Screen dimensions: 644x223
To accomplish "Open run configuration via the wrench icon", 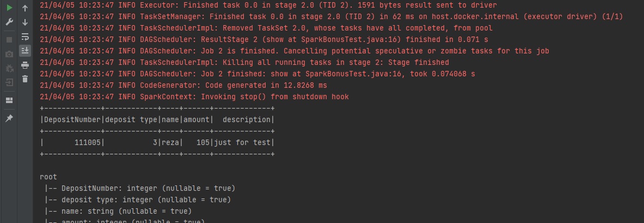I will [x=9, y=22].
